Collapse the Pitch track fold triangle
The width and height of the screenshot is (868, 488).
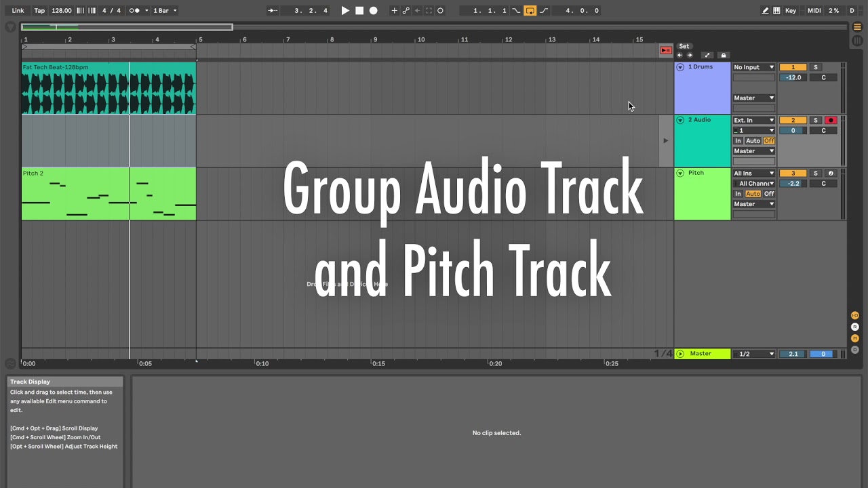point(680,174)
